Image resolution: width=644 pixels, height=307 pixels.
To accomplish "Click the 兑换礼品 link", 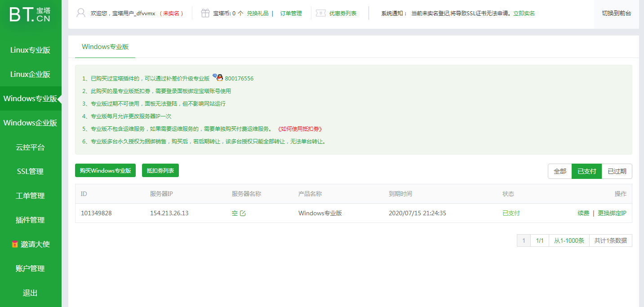I will point(258,13).
